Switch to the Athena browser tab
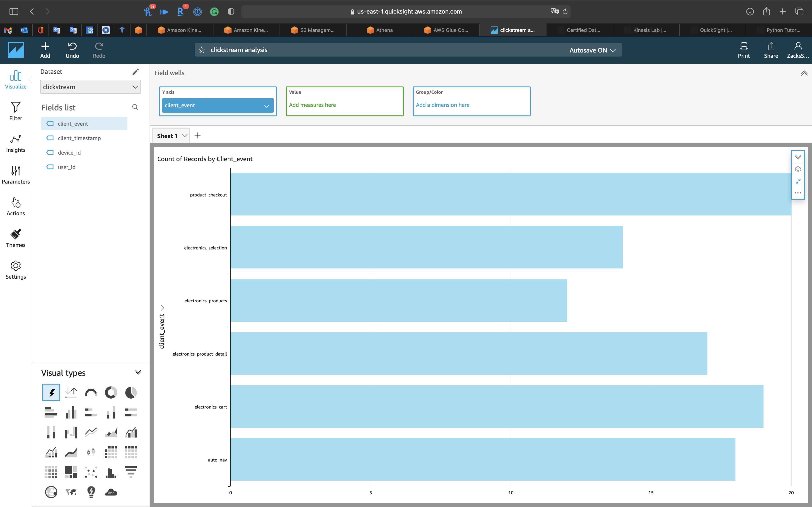Screen dimensions: 812x507 (x=379, y=30)
